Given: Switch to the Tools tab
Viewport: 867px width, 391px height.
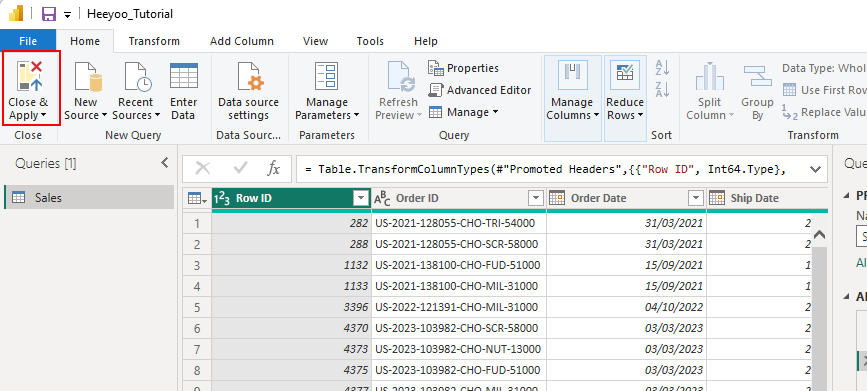Looking at the screenshot, I should [x=370, y=41].
